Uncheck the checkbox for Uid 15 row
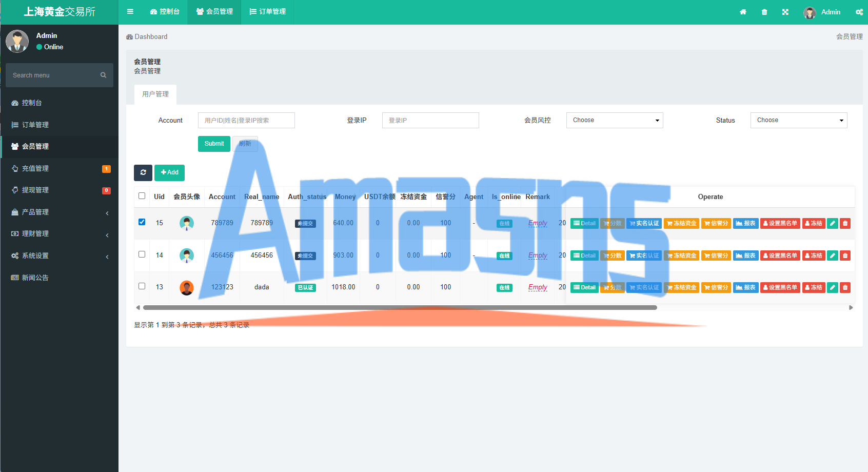Viewport: 868px width, 472px height. (142, 222)
